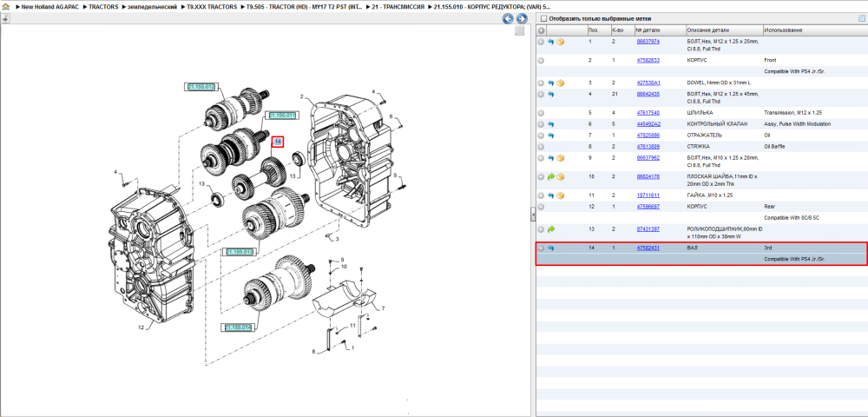Open part number link 47582431
868x417 pixels.
(x=648, y=248)
